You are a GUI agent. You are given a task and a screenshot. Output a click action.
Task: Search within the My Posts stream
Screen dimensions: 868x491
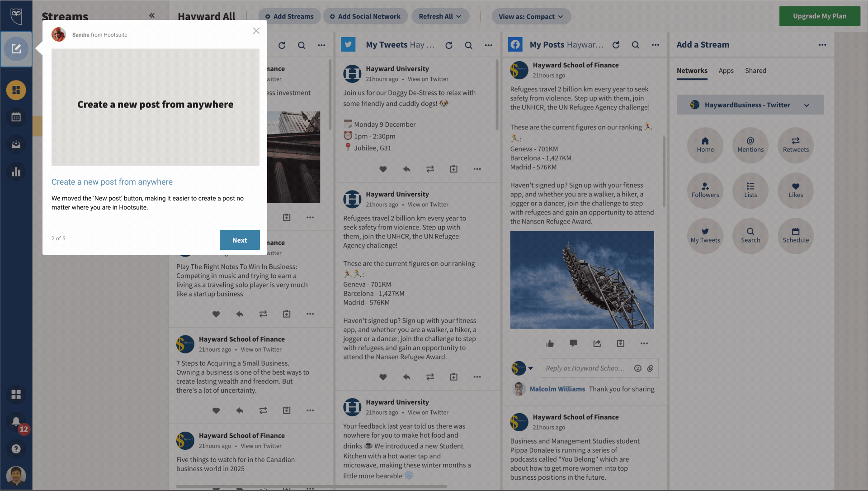636,45
